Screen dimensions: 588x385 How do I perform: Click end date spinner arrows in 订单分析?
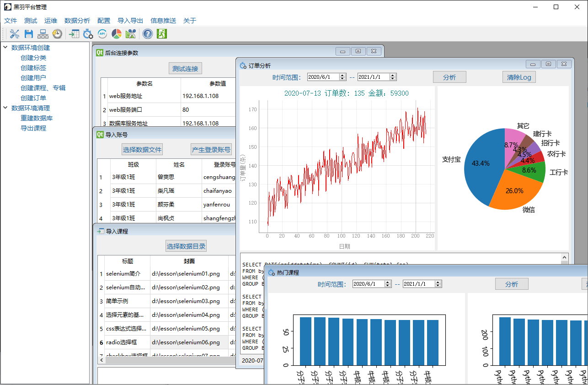pyautogui.click(x=393, y=77)
